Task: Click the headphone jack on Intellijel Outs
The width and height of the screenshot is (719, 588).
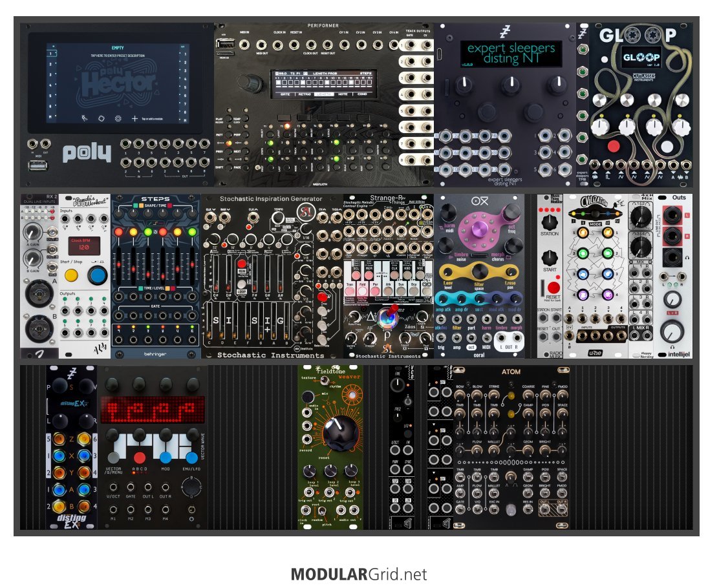Action: tap(672, 258)
